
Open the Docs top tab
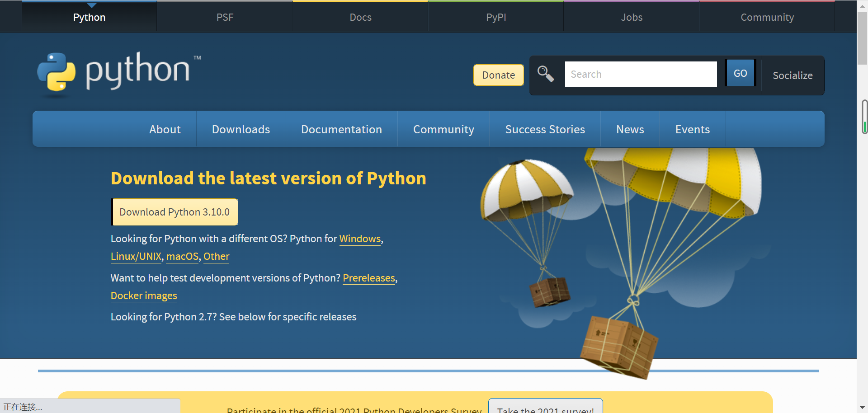tap(360, 17)
